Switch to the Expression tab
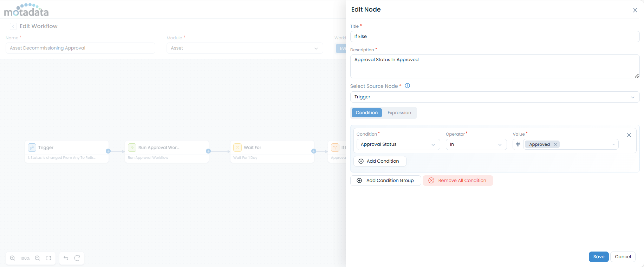This screenshot has width=644, height=267. (x=399, y=113)
